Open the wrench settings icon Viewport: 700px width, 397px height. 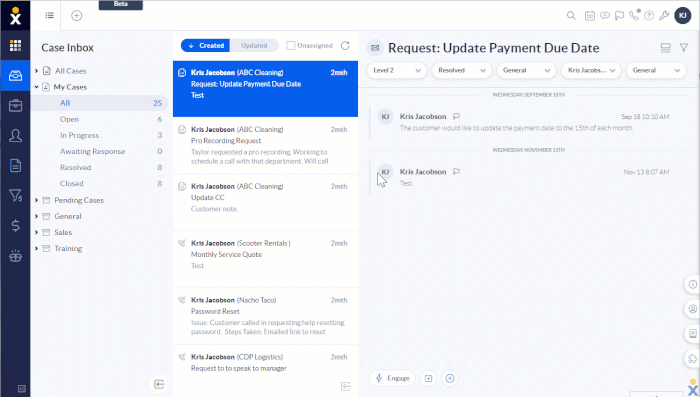pos(664,16)
